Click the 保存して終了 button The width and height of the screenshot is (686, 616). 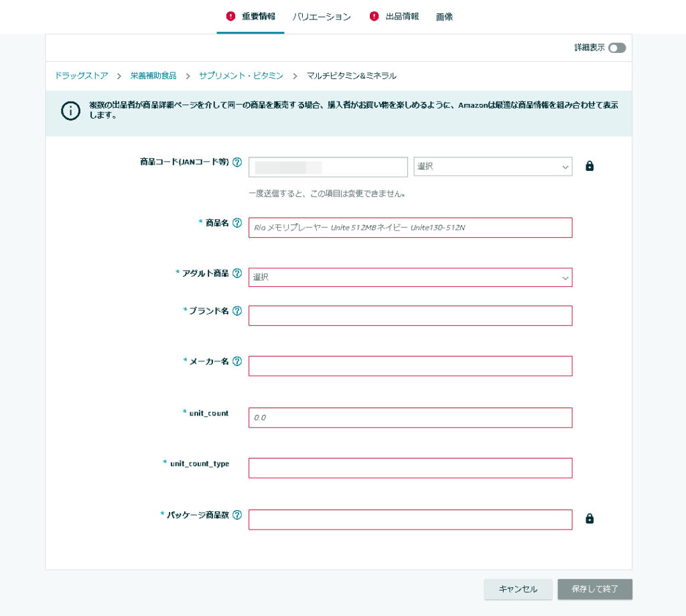tap(594, 589)
